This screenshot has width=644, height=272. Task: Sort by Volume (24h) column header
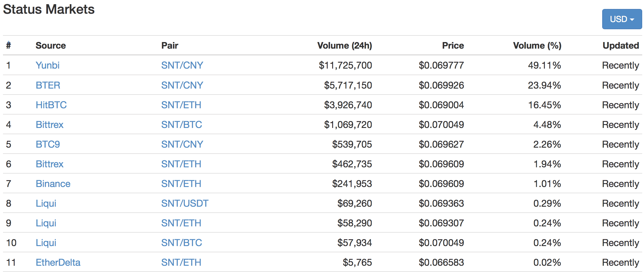click(344, 45)
